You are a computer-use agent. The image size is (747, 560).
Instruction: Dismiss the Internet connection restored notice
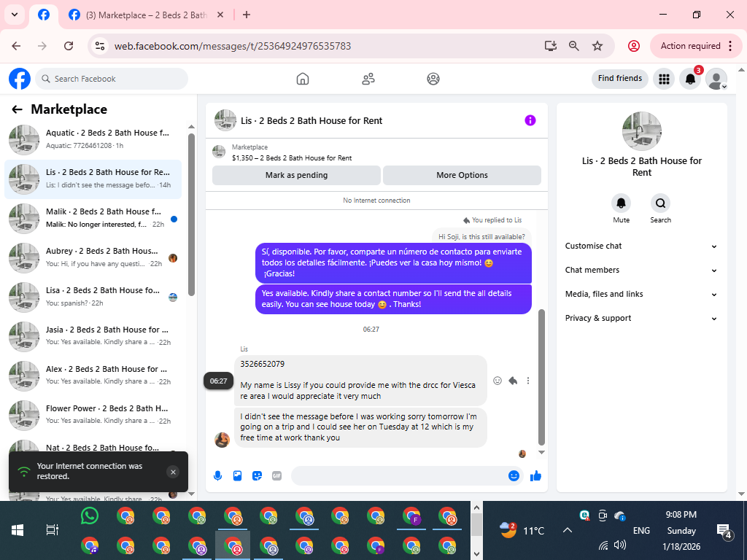173,472
